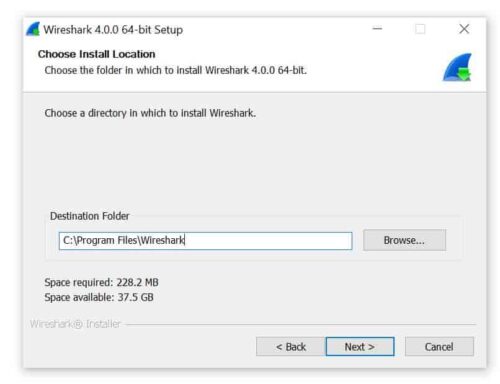Click the 'Destination Folder' group label
Image resolution: width=500 pixels, height=384 pixels.
pos(89,216)
